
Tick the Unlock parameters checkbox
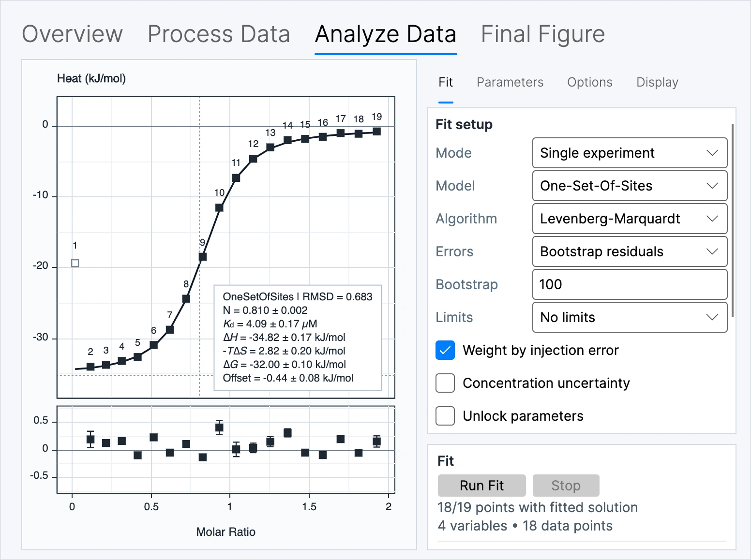(x=445, y=416)
